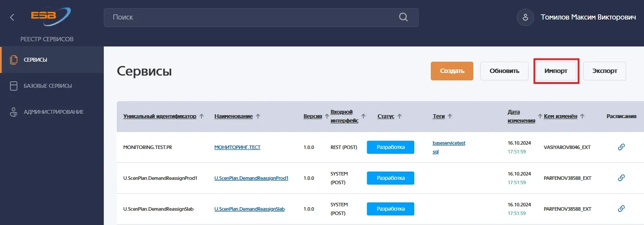Select U.ScenPlan.DemandReassignProd1 identifier cell
The width and height of the screenshot is (644, 225).
[x=160, y=178]
